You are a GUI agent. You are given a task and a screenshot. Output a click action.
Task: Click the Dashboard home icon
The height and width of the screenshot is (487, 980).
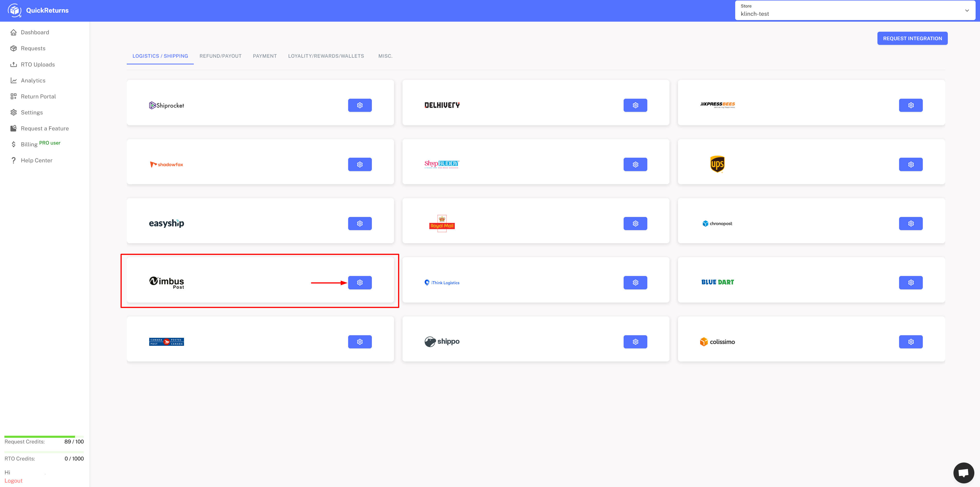pyautogui.click(x=14, y=32)
